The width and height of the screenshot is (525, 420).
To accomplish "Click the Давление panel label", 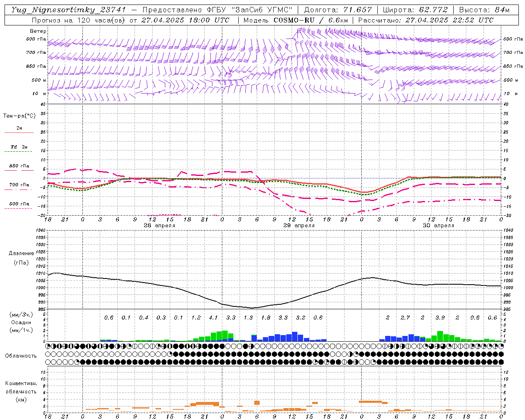I will coord(21,253).
